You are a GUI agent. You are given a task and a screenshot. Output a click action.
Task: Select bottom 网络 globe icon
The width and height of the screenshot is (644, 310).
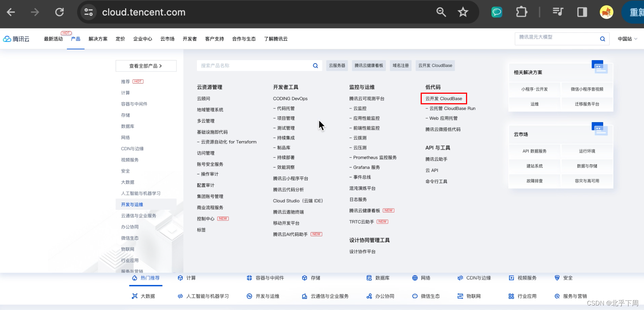point(415,278)
